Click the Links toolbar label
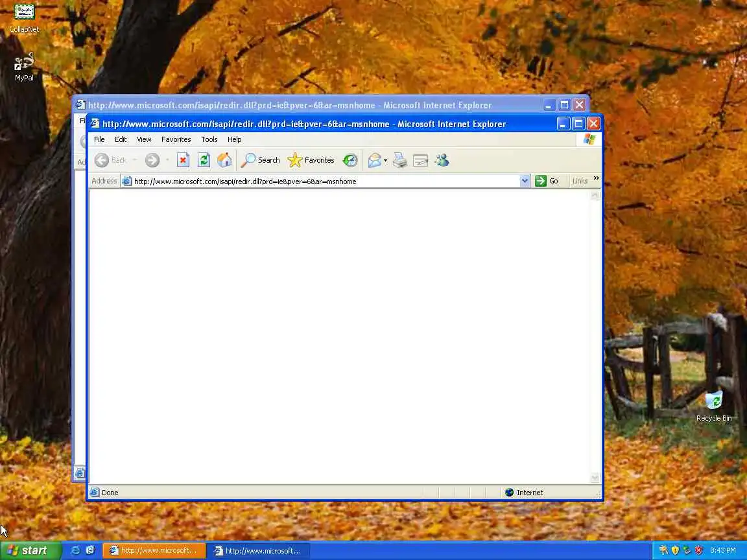 point(580,181)
